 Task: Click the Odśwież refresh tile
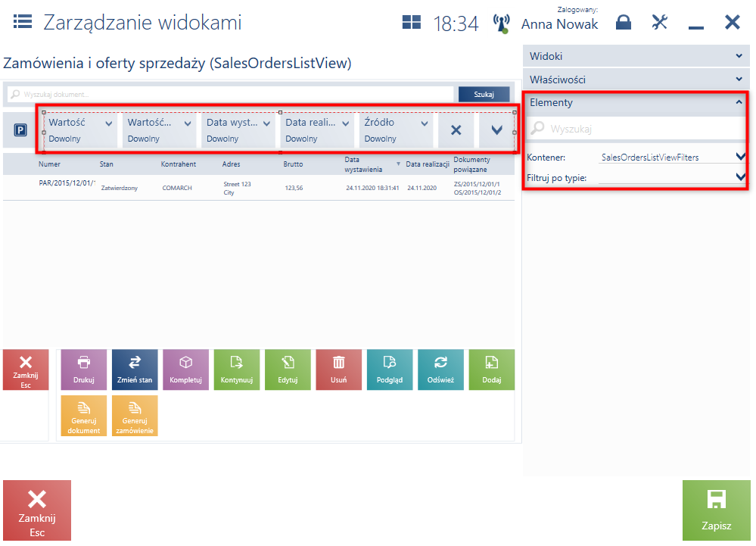[x=440, y=370]
